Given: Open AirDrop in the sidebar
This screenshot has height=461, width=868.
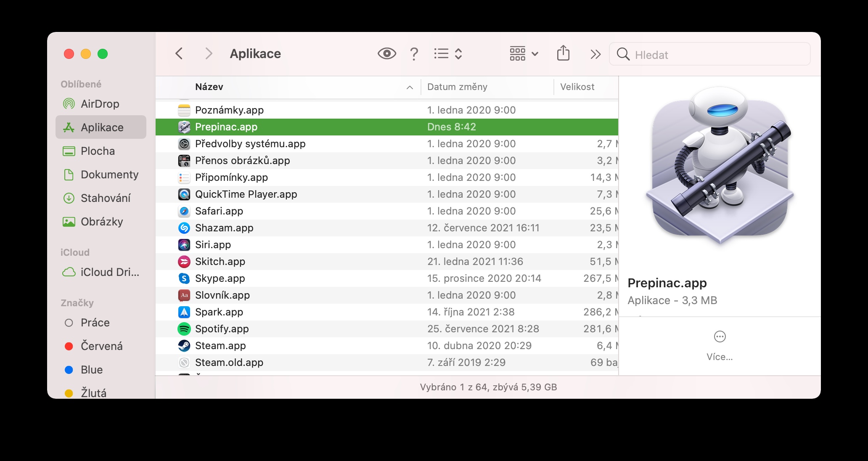Looking at the screenshot, I should [x=100, y=104].
